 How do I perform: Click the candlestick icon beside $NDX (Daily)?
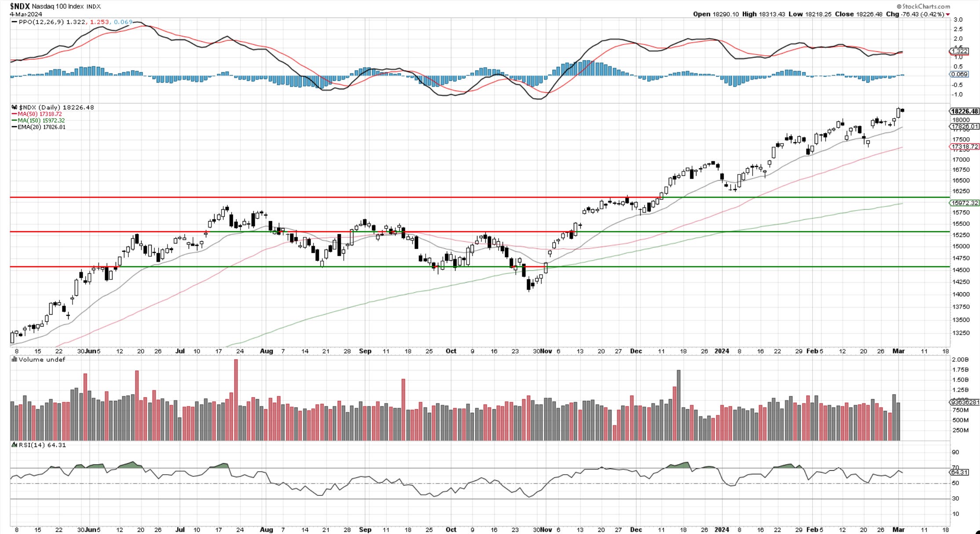click(x=15, y=108)
